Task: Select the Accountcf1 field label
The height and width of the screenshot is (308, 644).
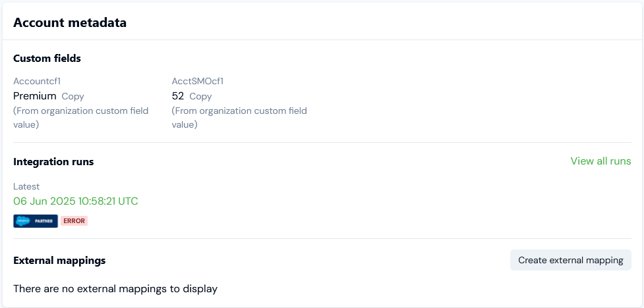Action: 37,81
